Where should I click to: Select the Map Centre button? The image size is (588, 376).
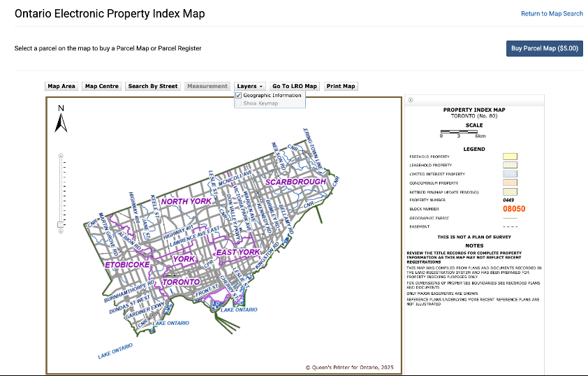[x=102, y=86]
